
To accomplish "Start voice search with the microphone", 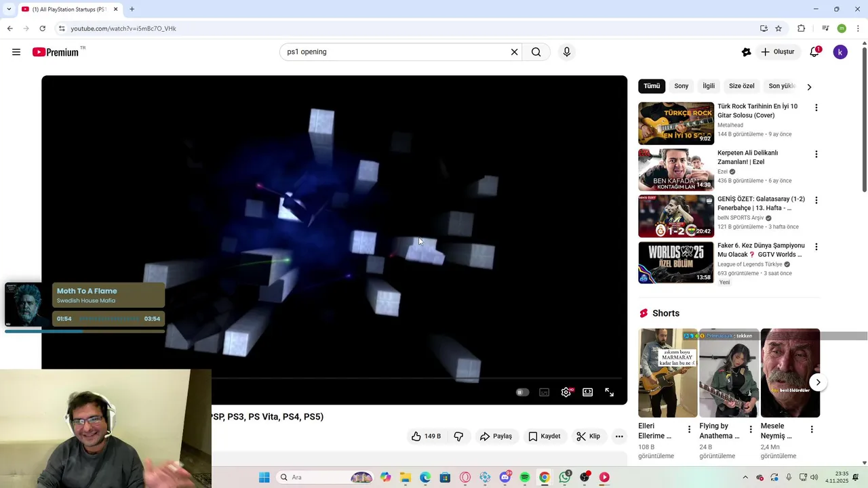I will pyautogui.click(x=567, y=52).
